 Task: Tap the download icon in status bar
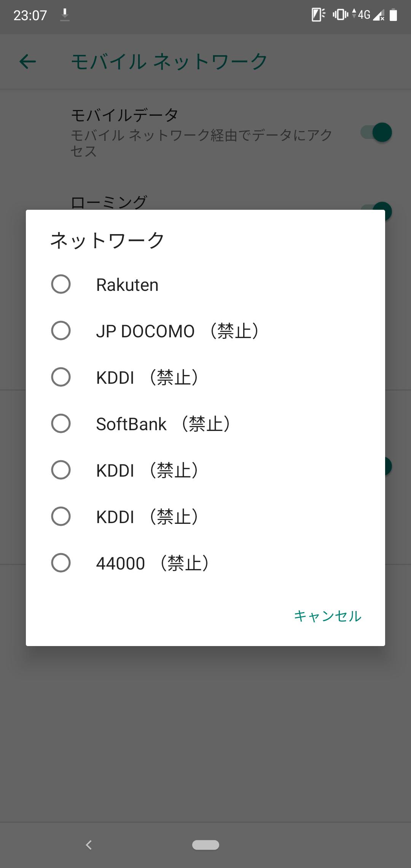(x=65, y=15)
